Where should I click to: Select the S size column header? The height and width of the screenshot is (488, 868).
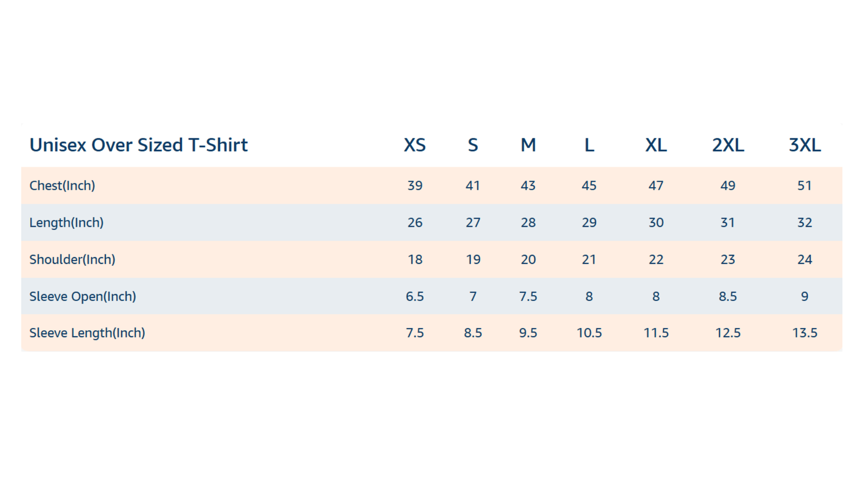tap(473, 145)
